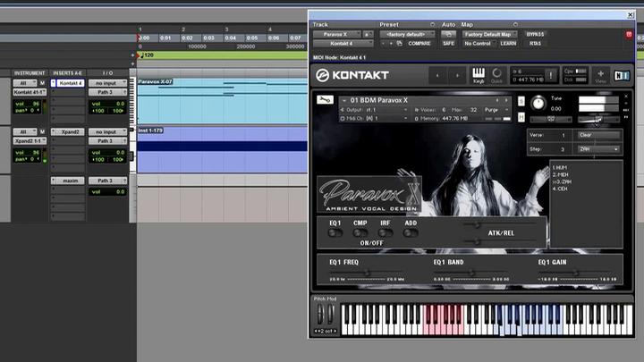The image size is (644, 362).
Task: Select next preset plus button
Action: click(x=391, y=43)
